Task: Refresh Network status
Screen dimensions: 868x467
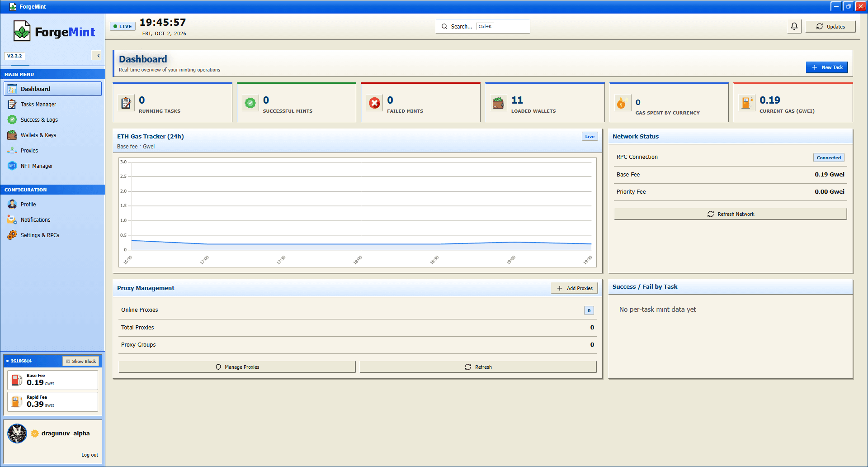Action: point(731,214)
